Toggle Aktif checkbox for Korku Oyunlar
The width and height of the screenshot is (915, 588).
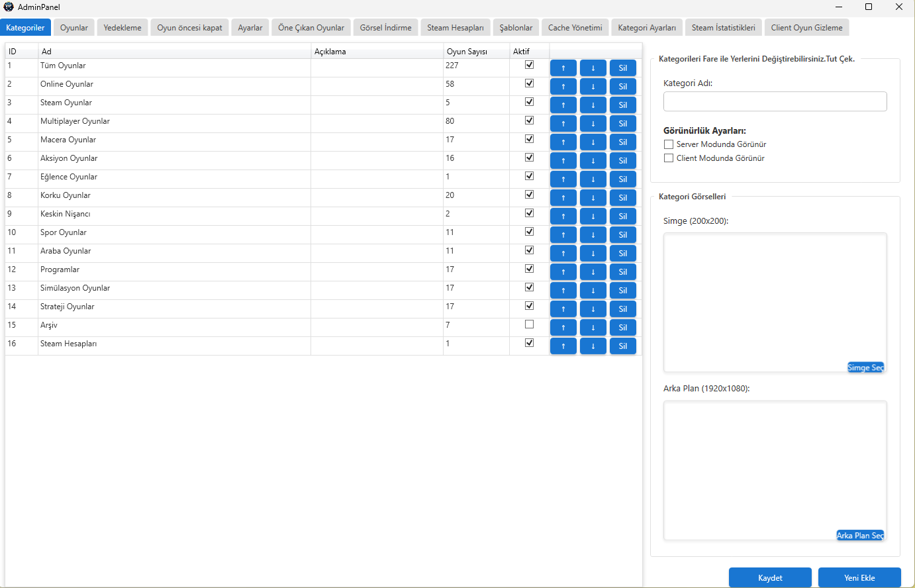point(529,195)
